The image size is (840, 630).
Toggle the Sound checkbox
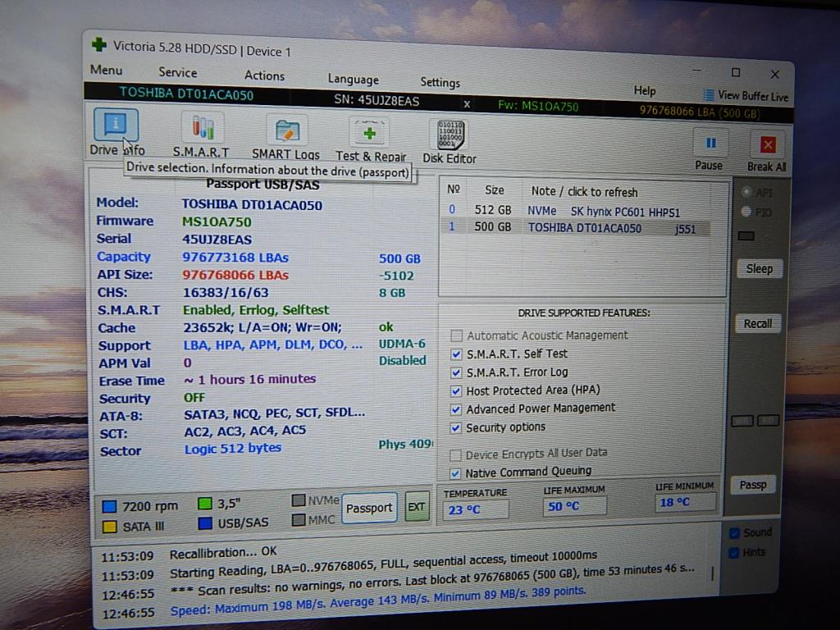(x=734, y=533)
